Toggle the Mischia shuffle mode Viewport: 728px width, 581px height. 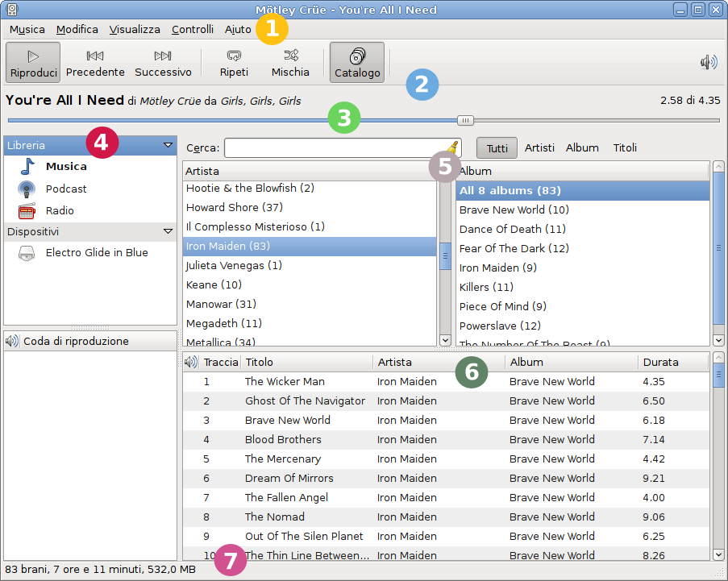pyautogui.click(x=290, y=56)
